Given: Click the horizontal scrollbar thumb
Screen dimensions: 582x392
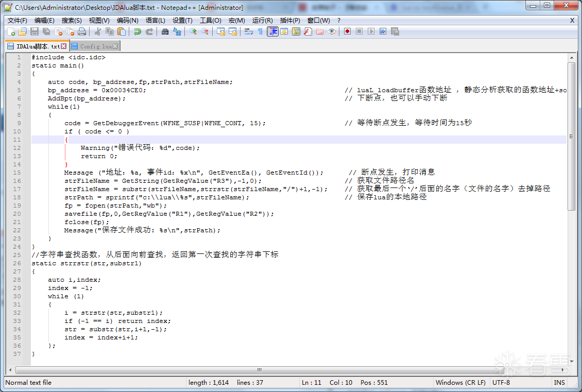Looking at the screenshot, I should [x=260, y=370].
